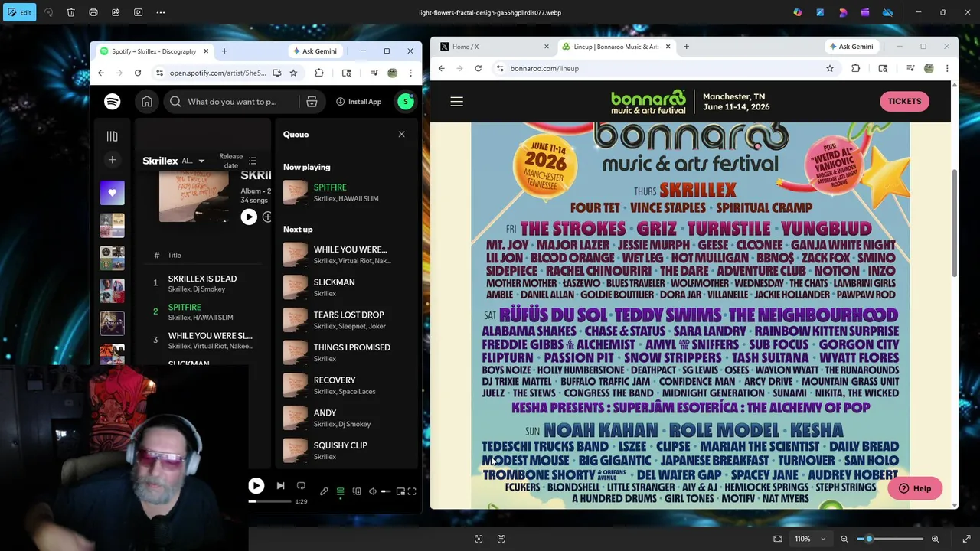Image resolution: width=980 pixels, height=551 pixels.
Task: Open Chrome menu in Bonnaroo window
Action: [947, 68]
